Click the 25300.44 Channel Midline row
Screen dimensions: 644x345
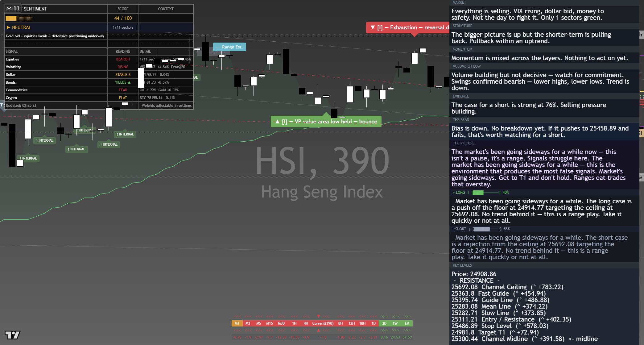524,339
